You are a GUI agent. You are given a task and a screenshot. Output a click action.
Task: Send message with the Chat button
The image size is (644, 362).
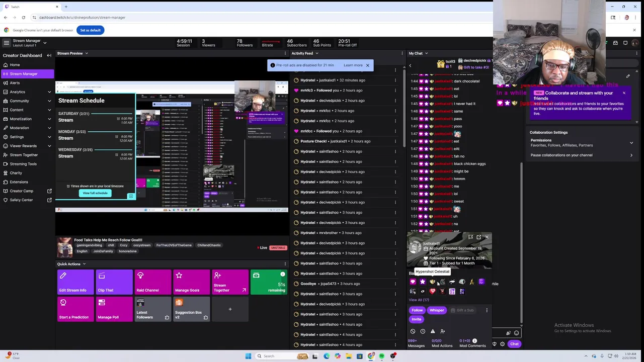[514, 344]
